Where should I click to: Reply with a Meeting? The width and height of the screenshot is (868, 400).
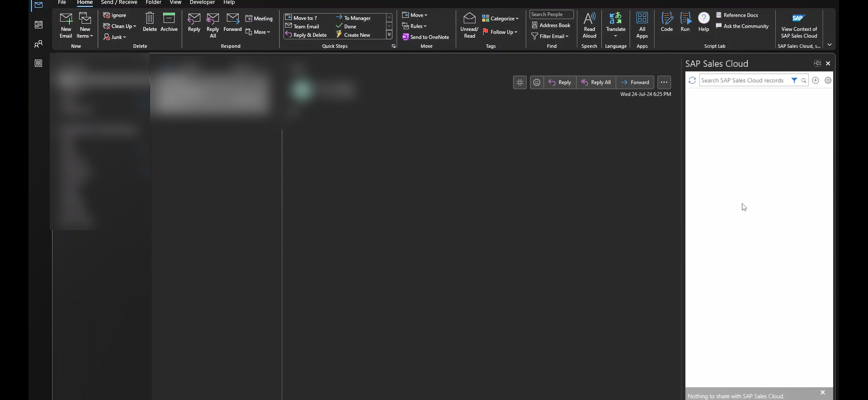click(x=259, y=19)
